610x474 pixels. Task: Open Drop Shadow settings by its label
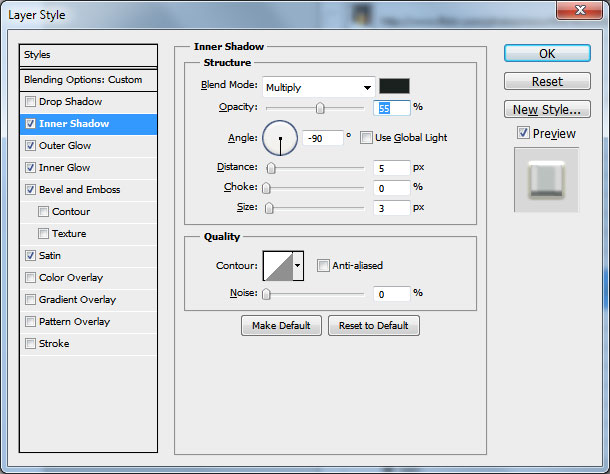[x=70, y=102]
